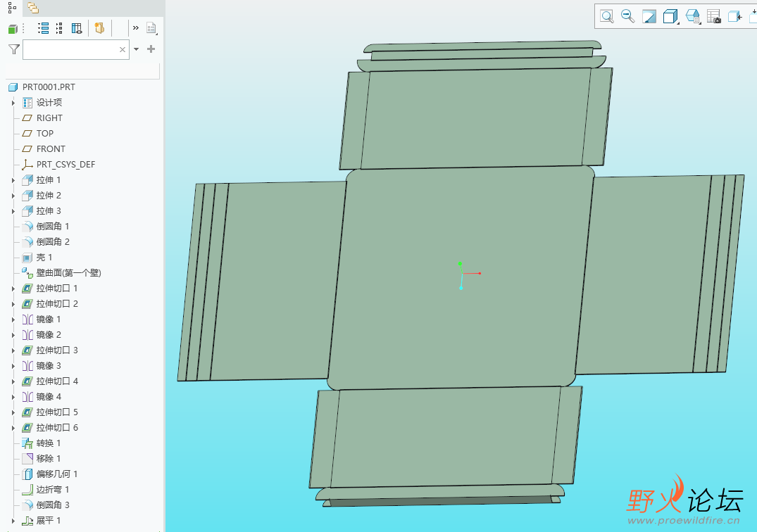Click the plus add-filter button
Image resolution: width=757 pixels, height=532 pixels.
(x=151, y=49)
